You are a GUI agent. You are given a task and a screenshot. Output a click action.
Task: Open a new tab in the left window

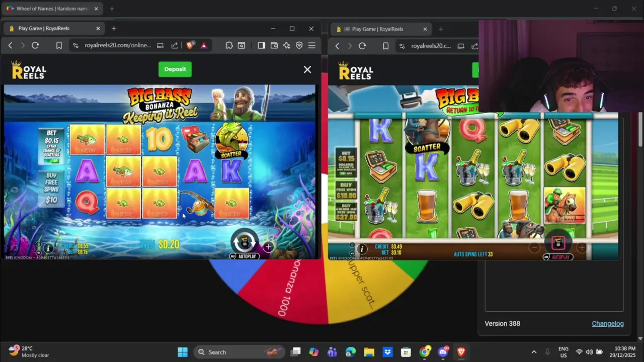coord(114,29)
